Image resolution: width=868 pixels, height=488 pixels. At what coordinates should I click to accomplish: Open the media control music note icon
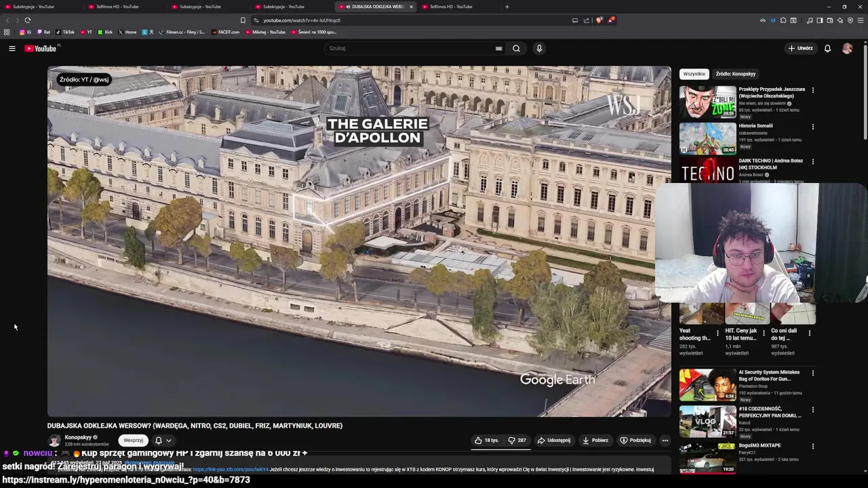click(x=809, y=20)
